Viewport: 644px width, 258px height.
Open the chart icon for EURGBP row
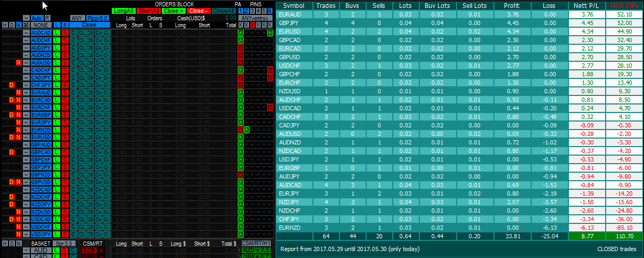26,115
